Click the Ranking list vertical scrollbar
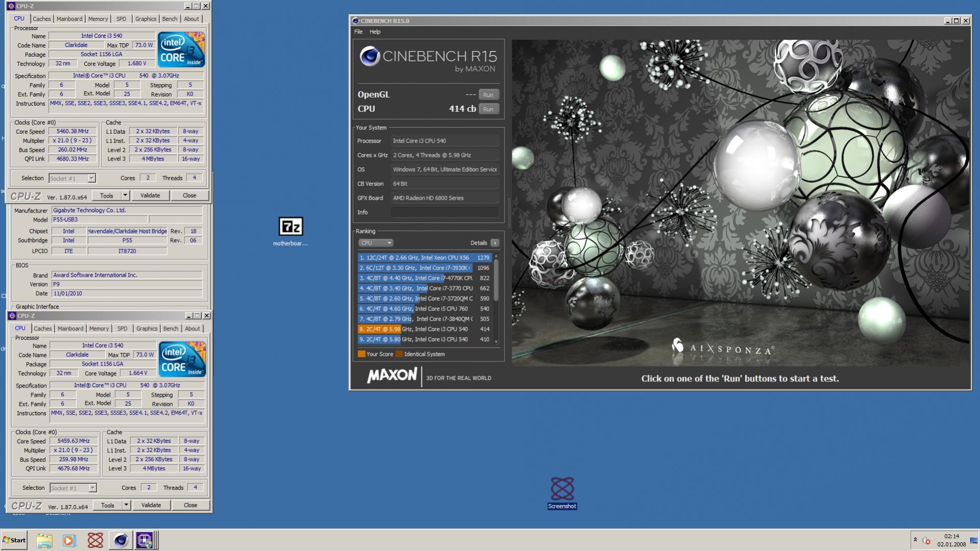980x551 pixels. [x=496, y=299]
